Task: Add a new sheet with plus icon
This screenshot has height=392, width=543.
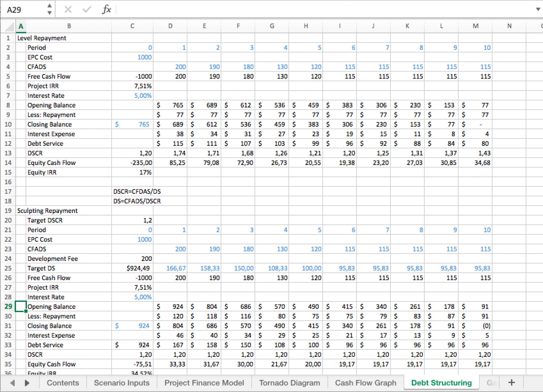Action: coord(511,383)
